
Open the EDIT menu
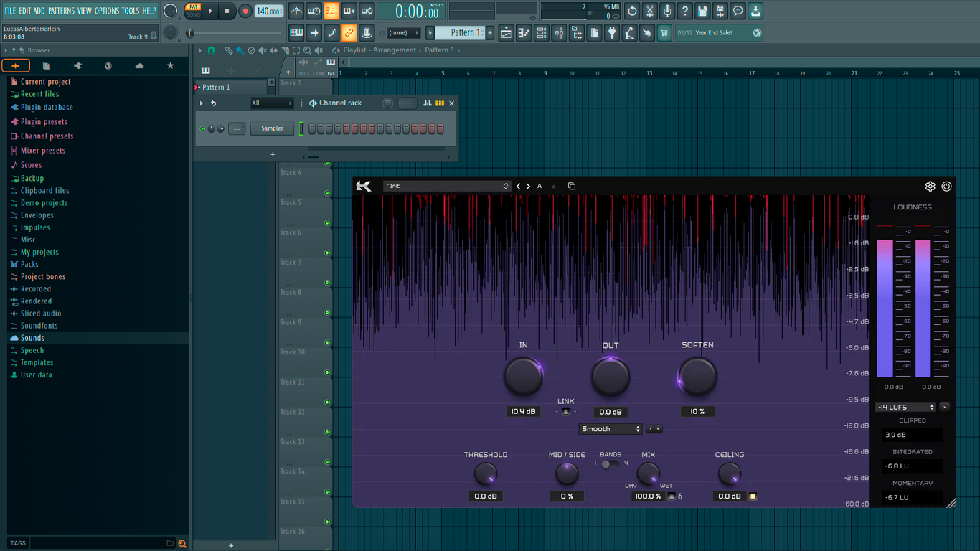pyautogui.click(x=25, y=11)
